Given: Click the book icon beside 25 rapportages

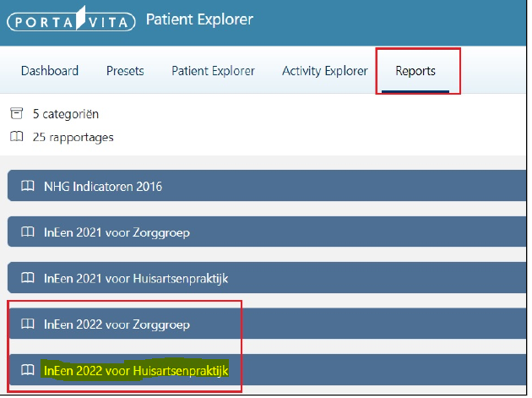Looking at the screenshot, I should 16,137.
